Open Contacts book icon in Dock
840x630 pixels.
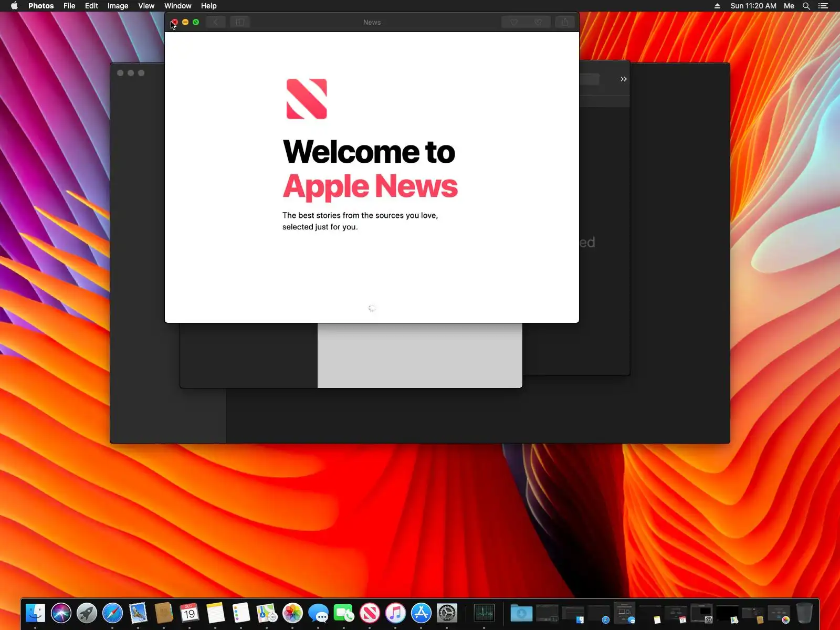164,612
